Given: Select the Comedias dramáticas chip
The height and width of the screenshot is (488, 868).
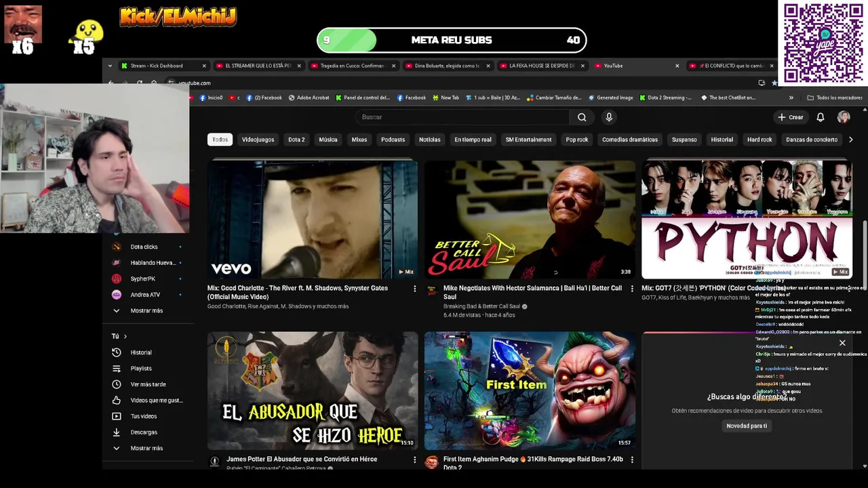Looking at the screenshot, I should click(630, 140).
